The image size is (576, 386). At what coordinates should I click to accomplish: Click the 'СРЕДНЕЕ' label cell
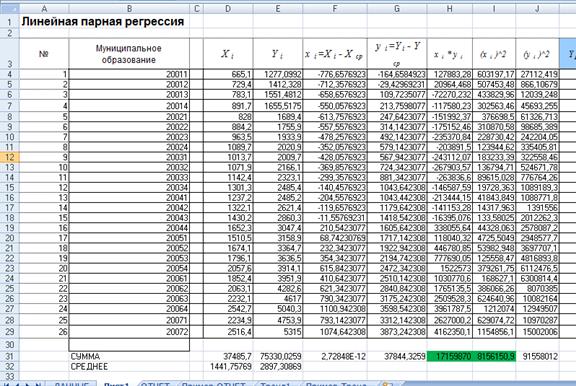(x=129, y=367)
